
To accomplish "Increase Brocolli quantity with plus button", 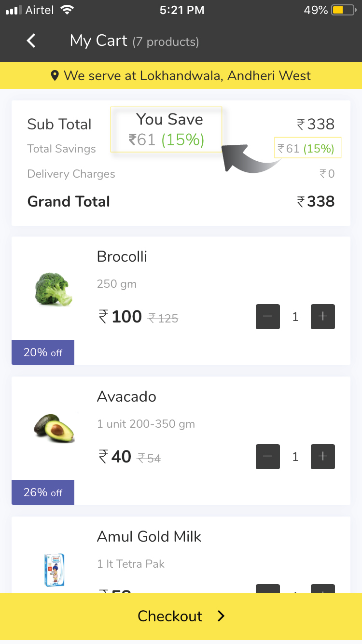I will pyautogui.click(x=323, y=317).
